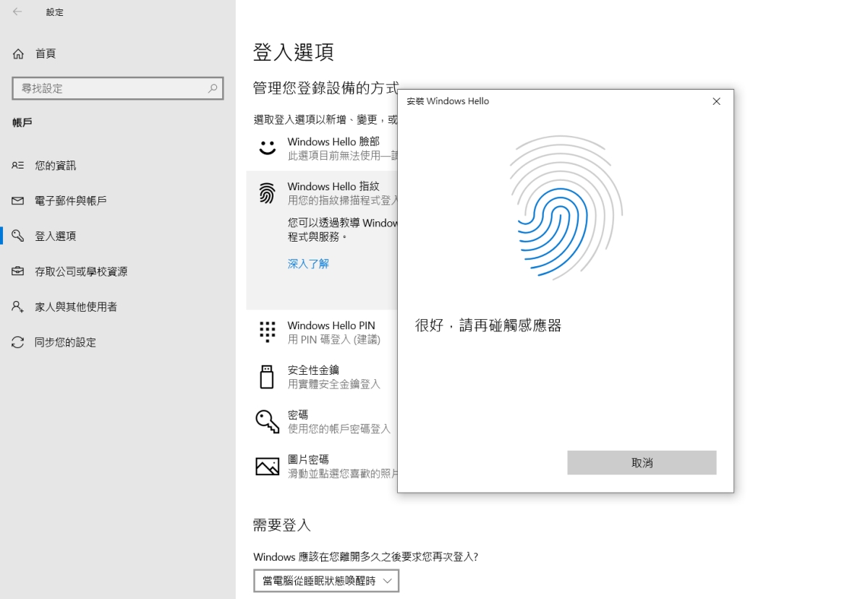Click the fingerprint icon next to Windows Hello 指紋
The width and height of the screenshot is (868, 599).
tap(268, 192)
